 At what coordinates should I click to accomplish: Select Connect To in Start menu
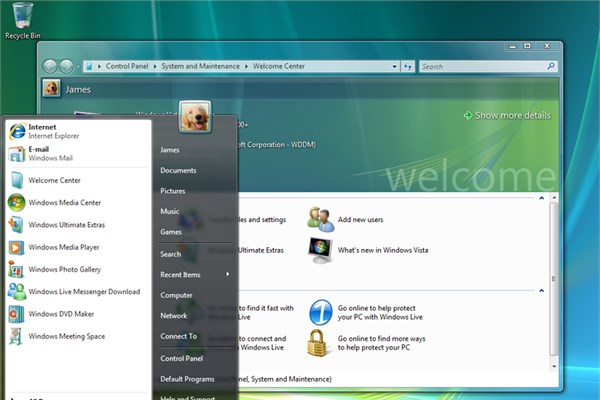click(x=179, y=336)
